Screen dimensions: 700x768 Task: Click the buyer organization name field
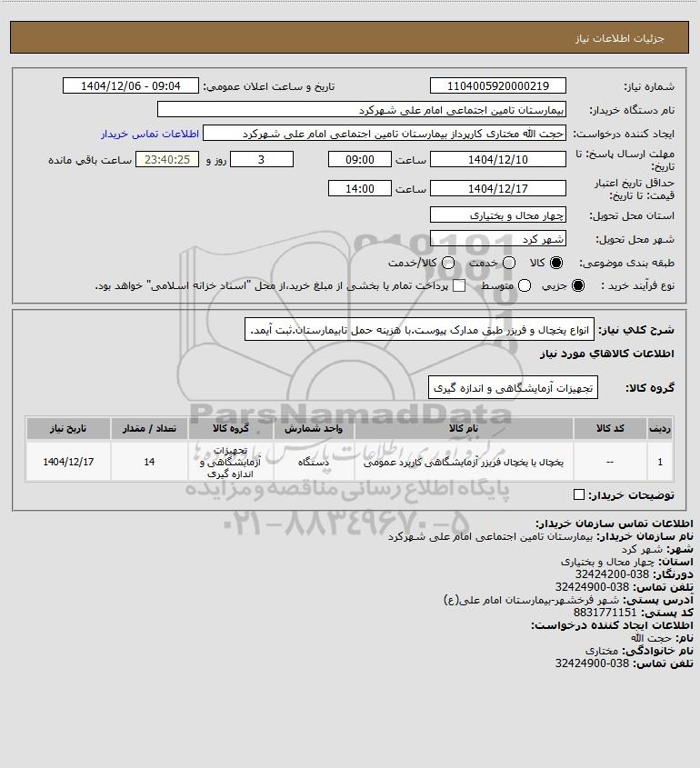pyautogui.click(x=362, y=110)
